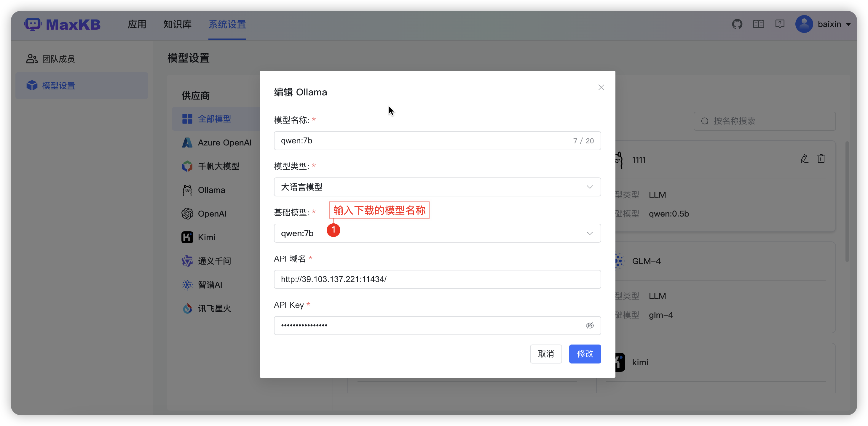Click the 修改 button to save
Screen dimensions: 868x426
[585, 354]
